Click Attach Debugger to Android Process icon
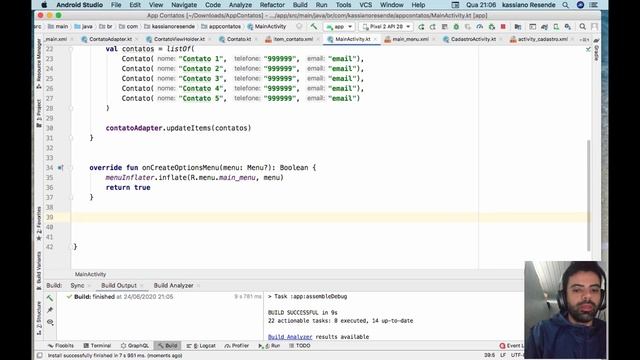Viewport: 640px width, 360px height. coord(491,27)
